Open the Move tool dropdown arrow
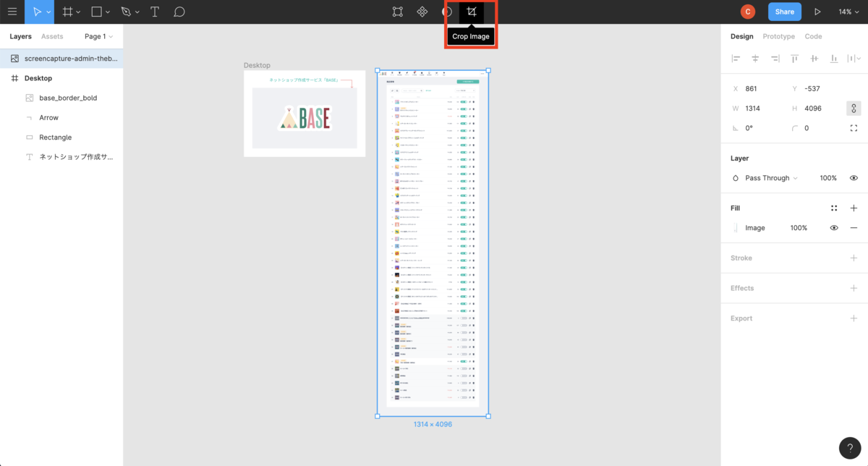Image resolution: width=868 pixels, height=466 pixels. click(x=48, y=12)
